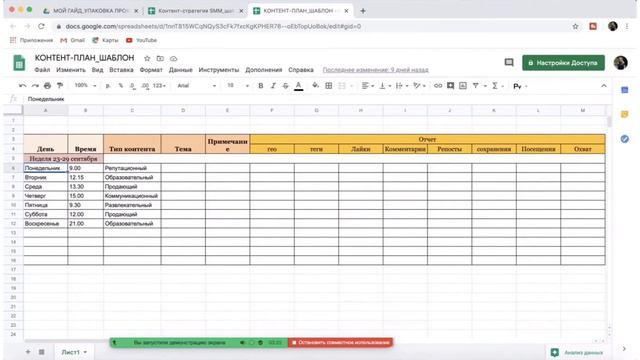Open the Calendar side panel icon

(x=624, y=90)
